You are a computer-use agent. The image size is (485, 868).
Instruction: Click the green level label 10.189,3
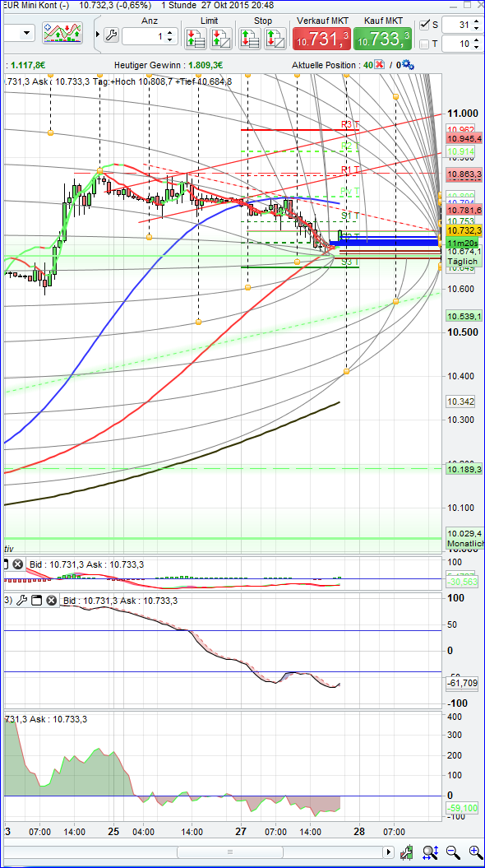(x=464, y=470)
